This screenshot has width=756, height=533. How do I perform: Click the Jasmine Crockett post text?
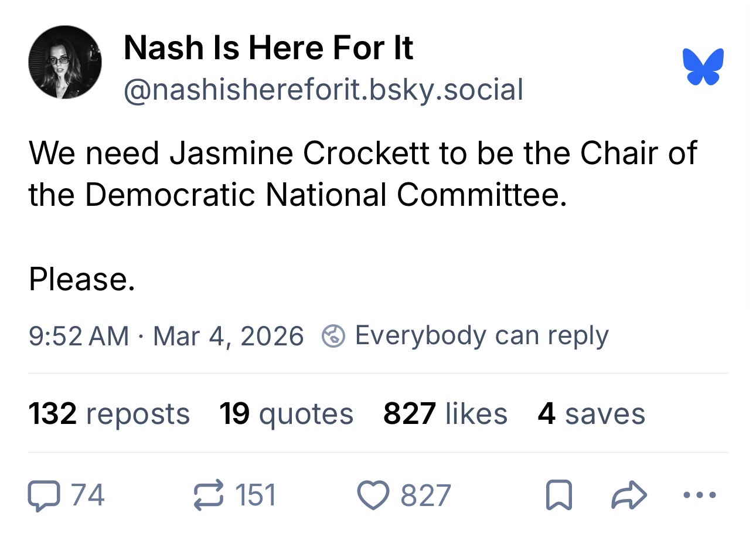pyautogui.click(x=362, y=174)
